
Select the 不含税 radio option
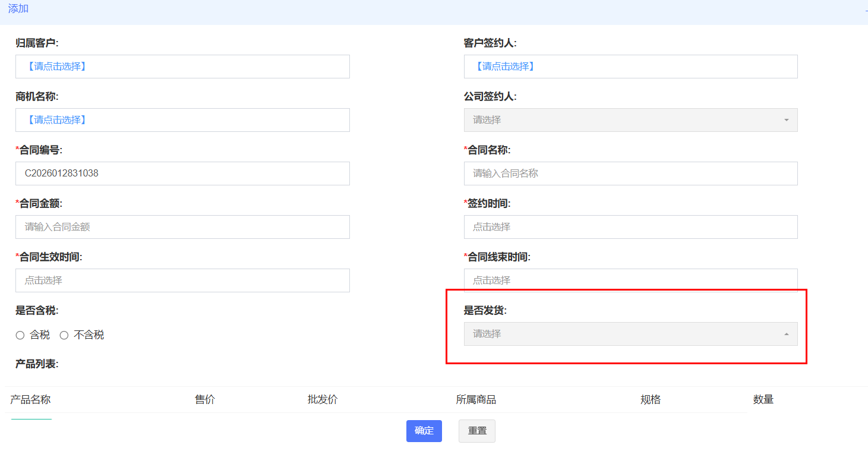tap(64, 335)
